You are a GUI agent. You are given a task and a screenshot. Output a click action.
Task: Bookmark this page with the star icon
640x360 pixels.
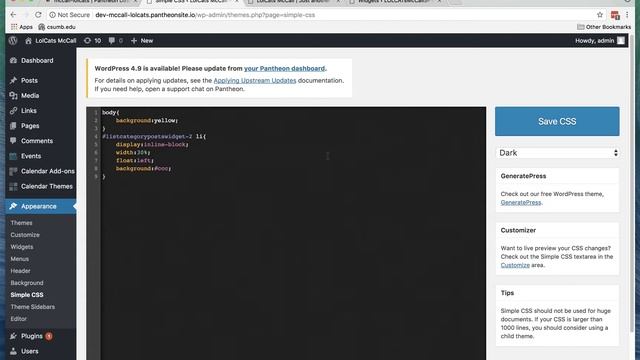click(x=600, y=15)
